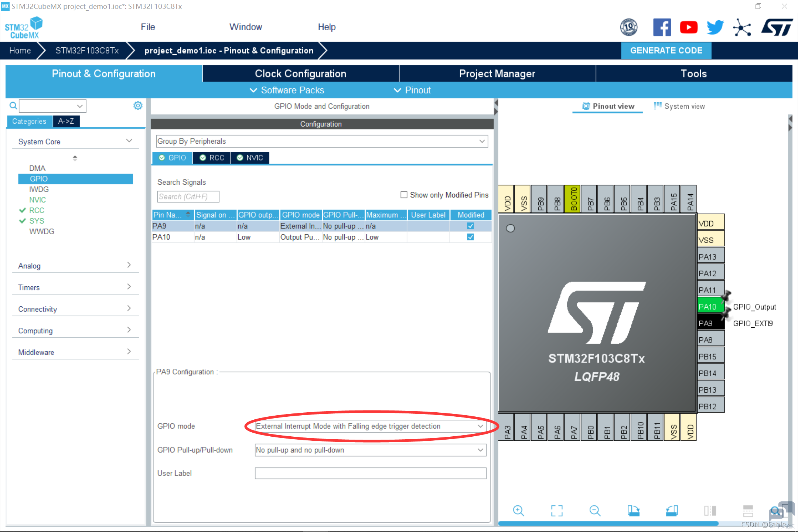Click the search magnifier icon in categories panel
This screenshot has height=532, width=798.
pyautogui.click(x=13, y=106)
